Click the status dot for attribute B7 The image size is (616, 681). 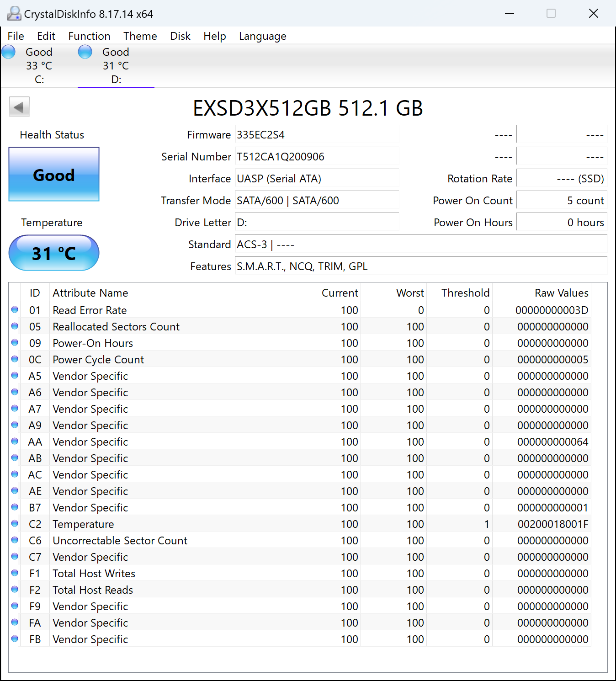point(15,507)
